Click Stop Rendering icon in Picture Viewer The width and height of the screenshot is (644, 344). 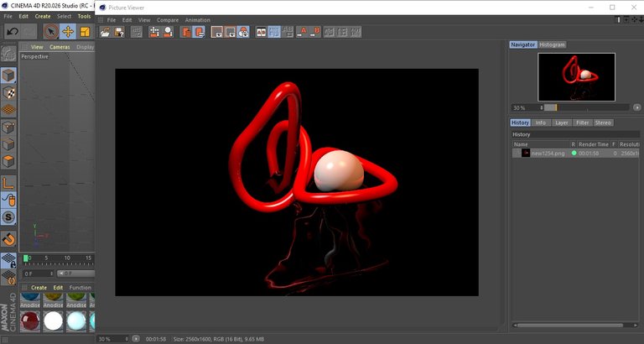click(137, 32)
